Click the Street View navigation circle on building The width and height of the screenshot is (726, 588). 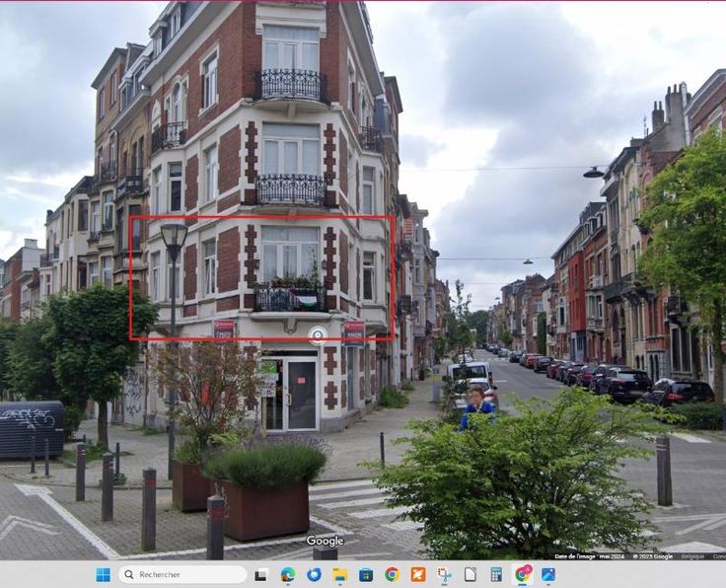pos(318,335)
